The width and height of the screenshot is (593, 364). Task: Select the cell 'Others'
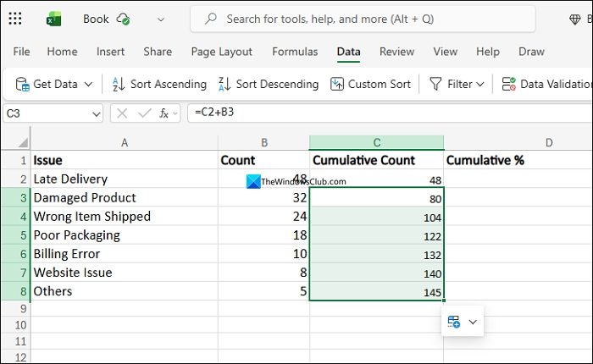pyautogui.click(x=125, y=291)
